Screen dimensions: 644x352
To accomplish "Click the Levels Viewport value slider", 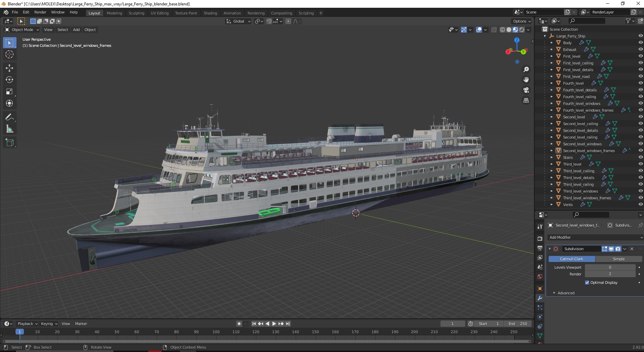I will point(610,267).
